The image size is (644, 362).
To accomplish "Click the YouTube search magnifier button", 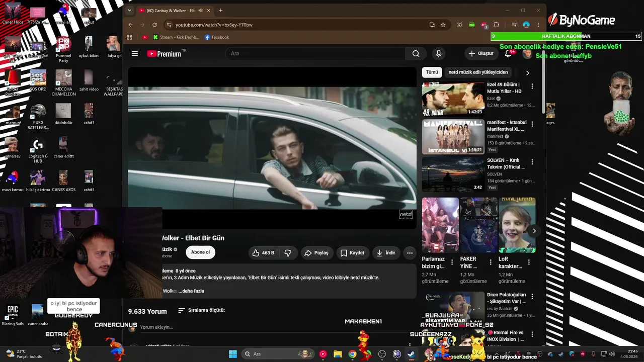I will pos(416,54).
